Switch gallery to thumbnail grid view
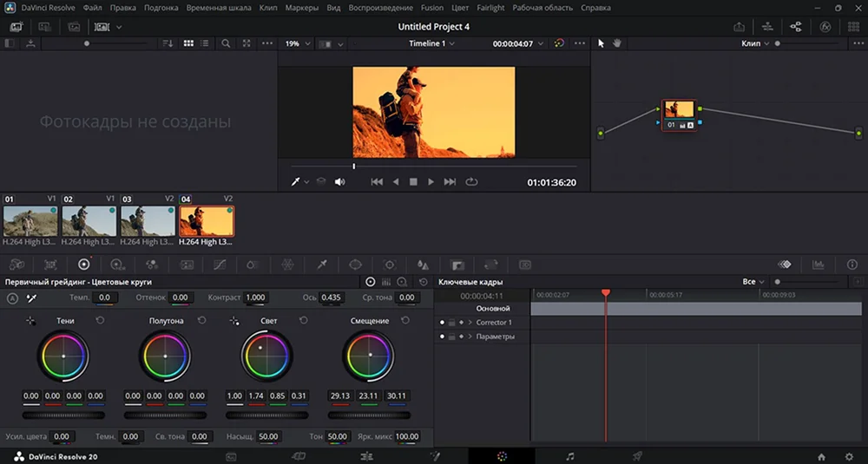868x464 pixels. [188, 43]
